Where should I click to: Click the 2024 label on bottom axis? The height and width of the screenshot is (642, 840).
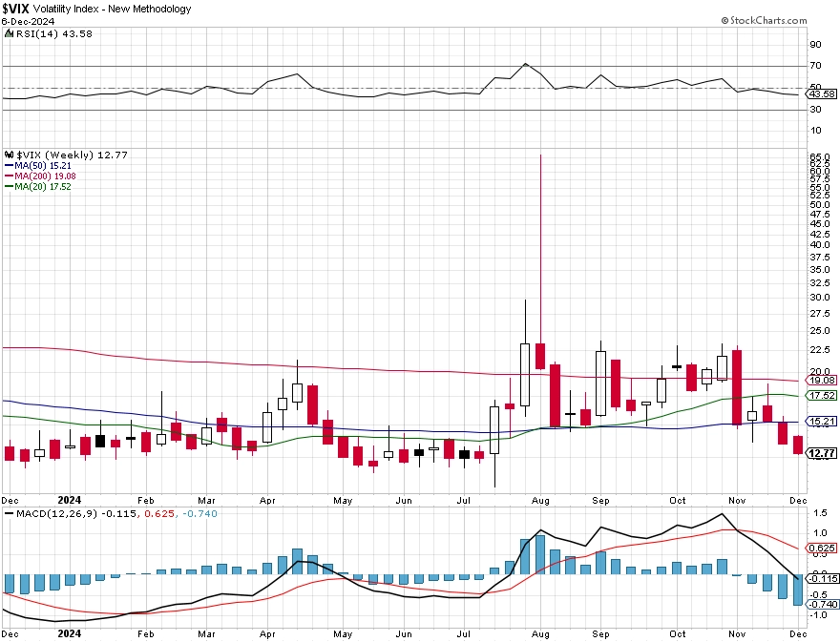(x=69, y=633)
